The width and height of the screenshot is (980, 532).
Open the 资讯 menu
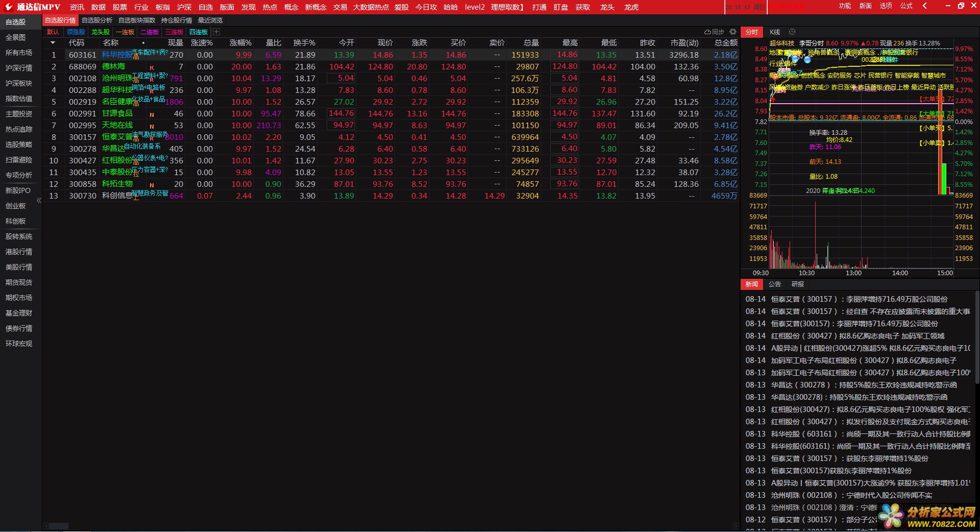(77, 7)
